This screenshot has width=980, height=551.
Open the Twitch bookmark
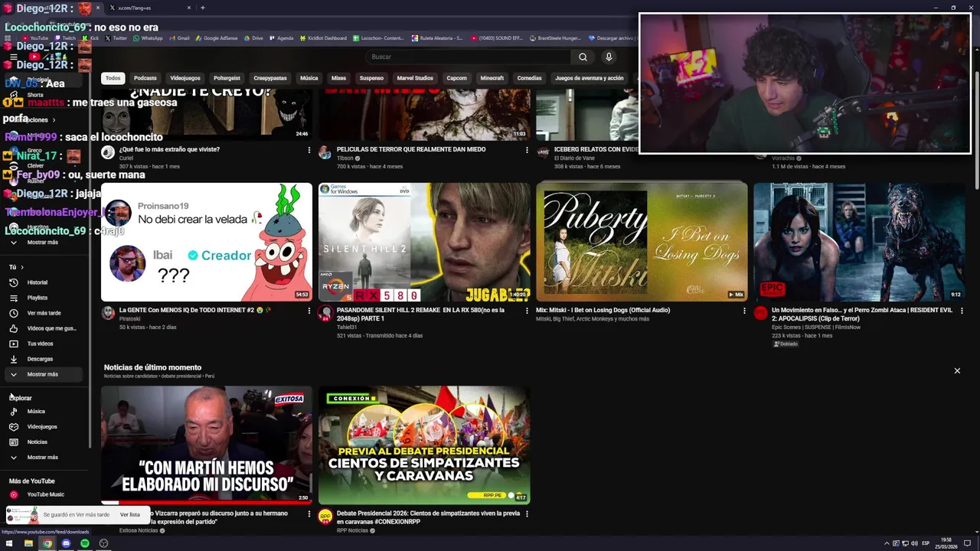[x=64, y=38]
